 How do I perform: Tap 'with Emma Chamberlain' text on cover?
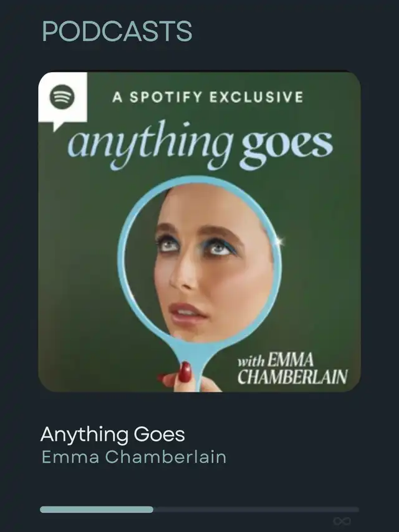click(x=292, y=369)
